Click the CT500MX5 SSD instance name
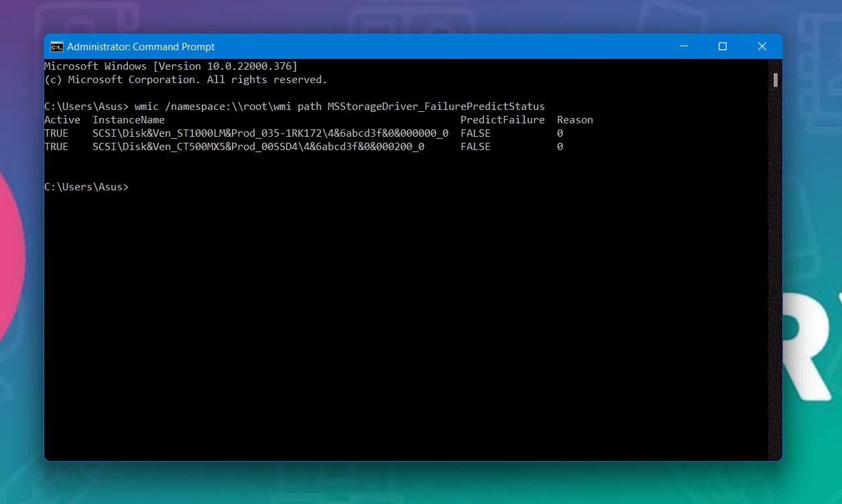Viewport: 842px width, 504px height. [x=259, y=147]
